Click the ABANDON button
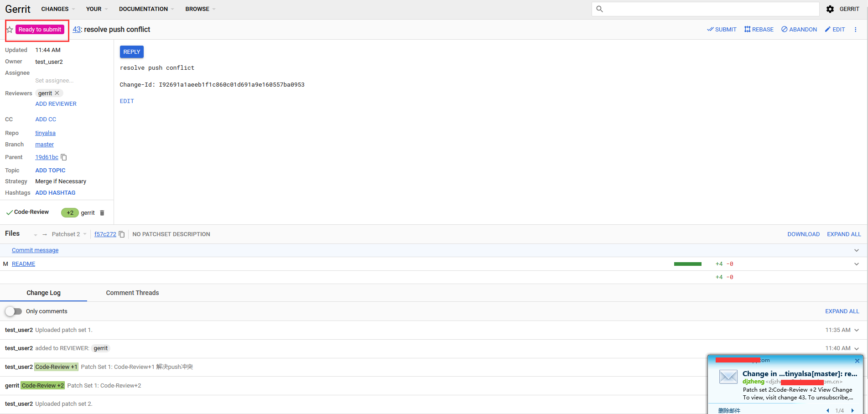Viewport: 868px width, 414px height. pos(799,30)
